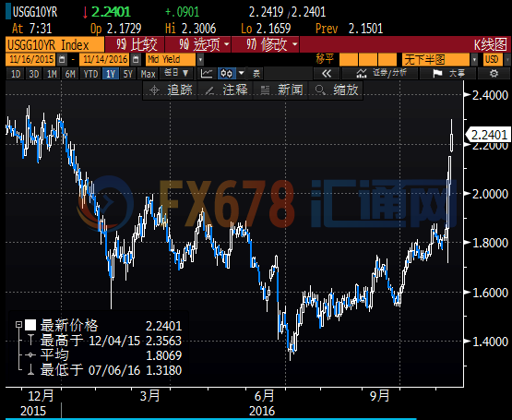Image resolution: width=512 pixels, height=420 pixels.
Task: Select 最低于 low marker in legend
Action: tap(30, 369)
